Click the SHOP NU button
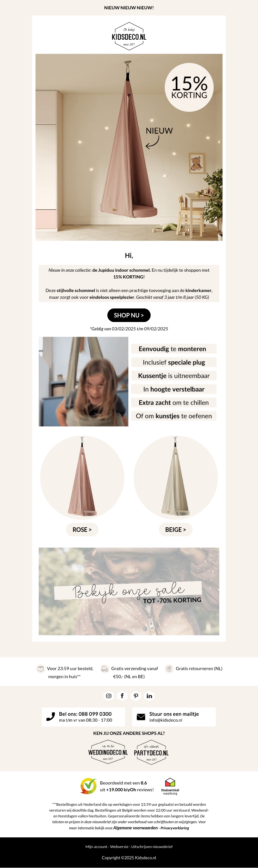258x868 pixels. pos(129,315)
